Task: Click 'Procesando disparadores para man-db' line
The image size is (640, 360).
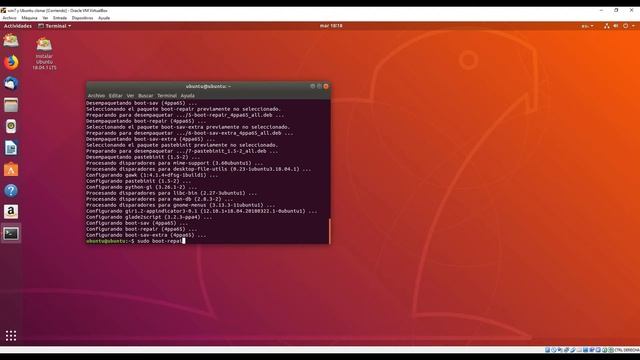Action: tap(159, 199)
